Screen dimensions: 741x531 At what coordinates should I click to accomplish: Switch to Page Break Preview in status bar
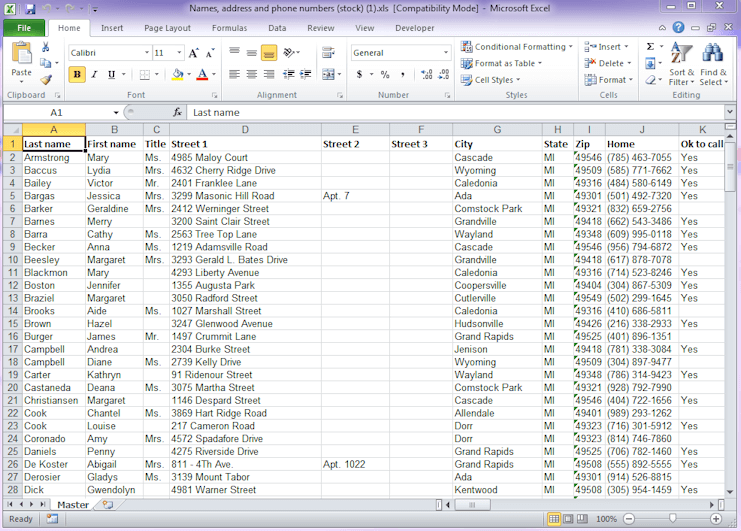click(582, 519)
